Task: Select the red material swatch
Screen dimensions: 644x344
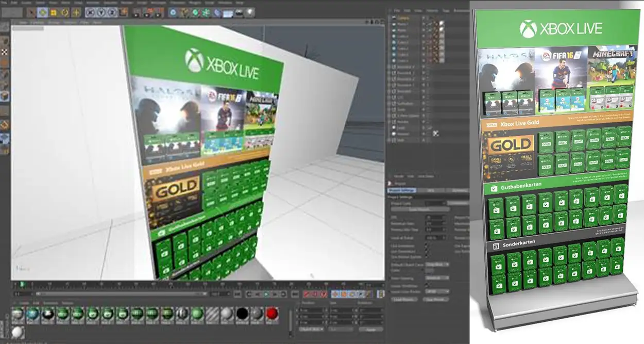Action: 272,314
